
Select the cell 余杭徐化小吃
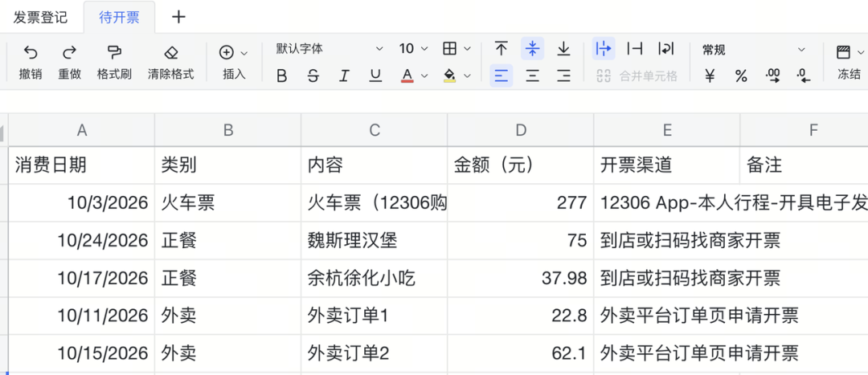coord(375,278)
